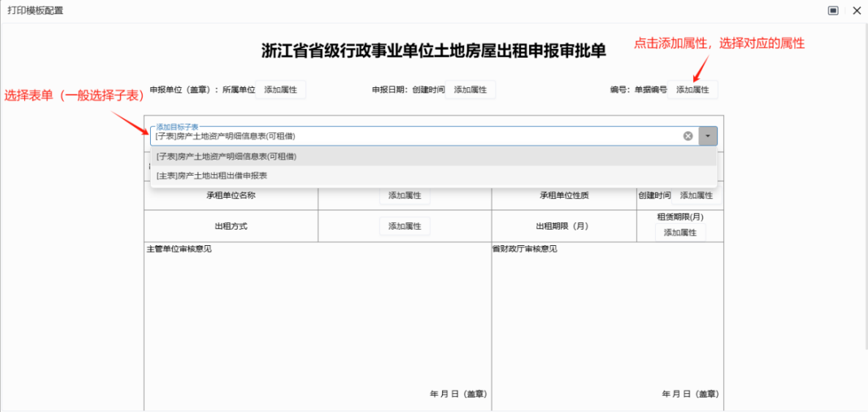Click 添加属性 beside 申报日期 创建时间
868x412 pixels.
point(470,90)
